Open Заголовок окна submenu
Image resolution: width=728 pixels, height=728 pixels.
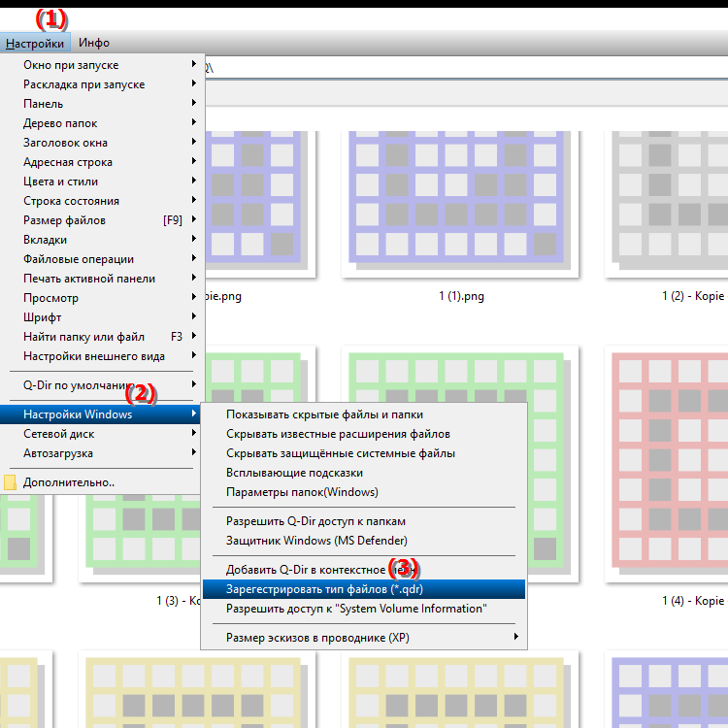pyautogui.click(x=103, y=143)
